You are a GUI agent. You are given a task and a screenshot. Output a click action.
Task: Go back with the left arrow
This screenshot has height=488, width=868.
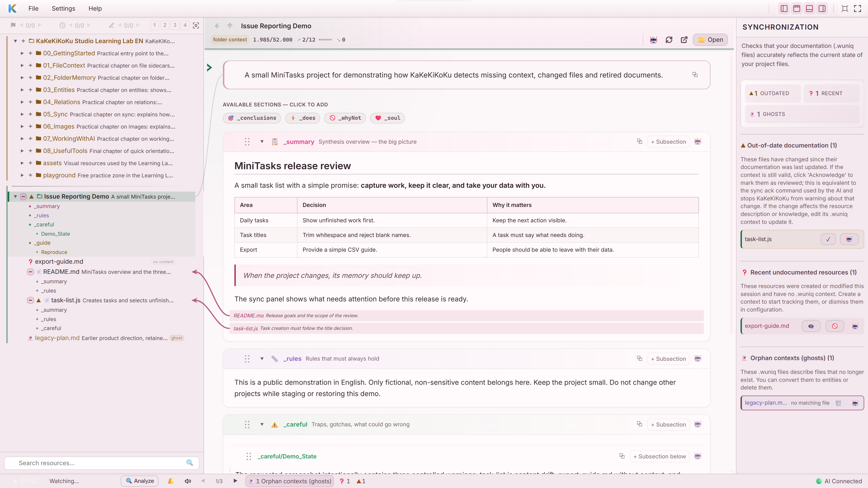[x=217, y=26]
